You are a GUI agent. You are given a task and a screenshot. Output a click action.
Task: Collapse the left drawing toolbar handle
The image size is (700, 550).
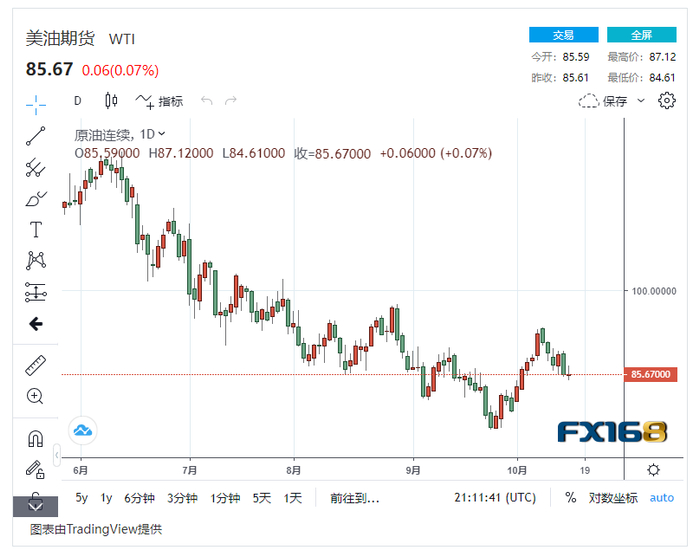(x=57, y=455)
